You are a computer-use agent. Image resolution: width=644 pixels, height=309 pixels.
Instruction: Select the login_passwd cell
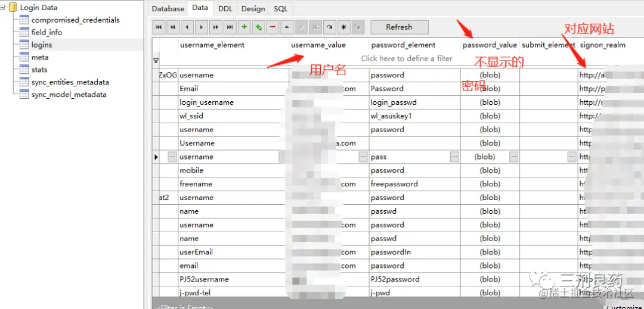point(415,102)
